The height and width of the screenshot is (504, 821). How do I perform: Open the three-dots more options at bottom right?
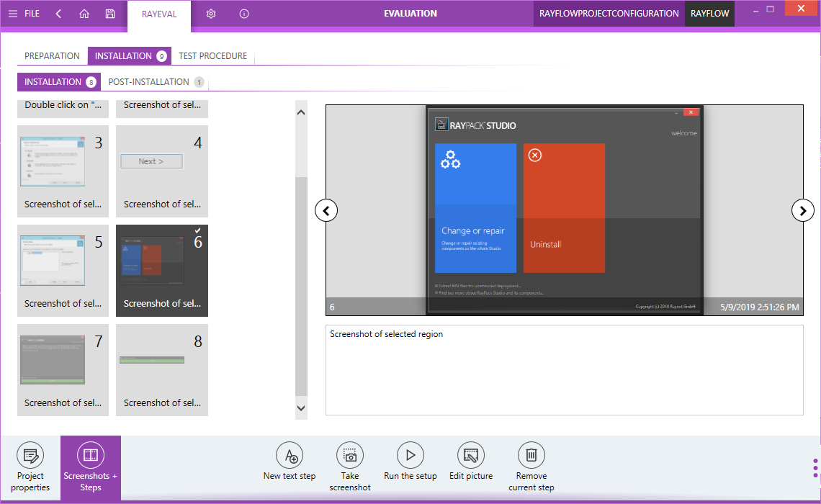point(815,468)
